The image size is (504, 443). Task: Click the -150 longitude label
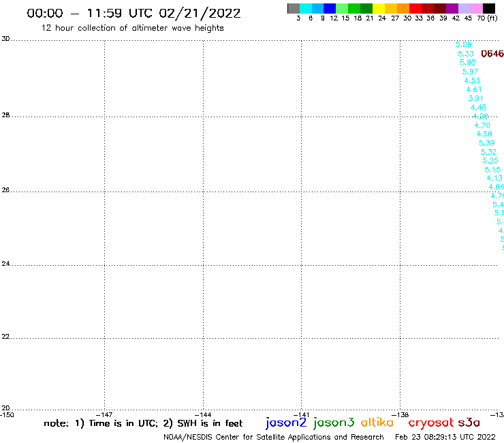pyautogui.click(x=7, y=414)
